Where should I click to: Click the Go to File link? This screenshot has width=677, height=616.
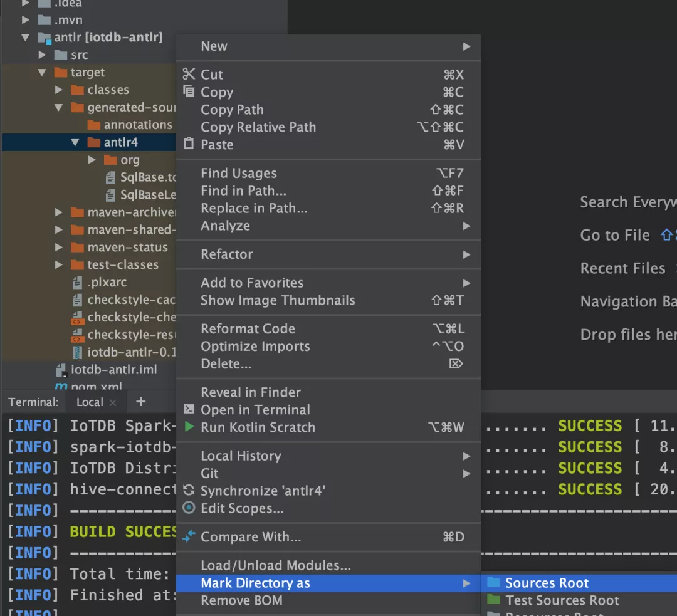[615, 235]
